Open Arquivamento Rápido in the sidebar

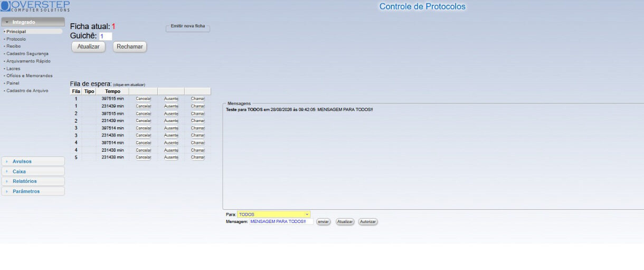(29, 61)
